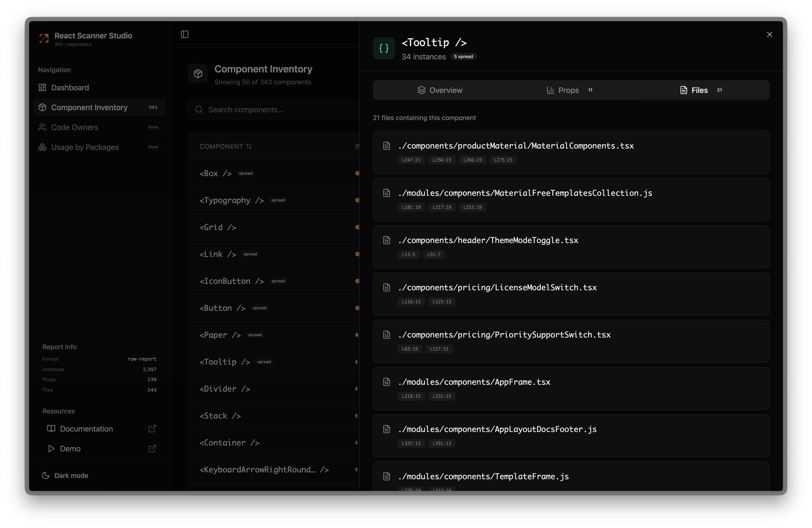Click the package icon next to Usage by Packages
The height and width of the screenshot is (528, 812).
point(42,147)
